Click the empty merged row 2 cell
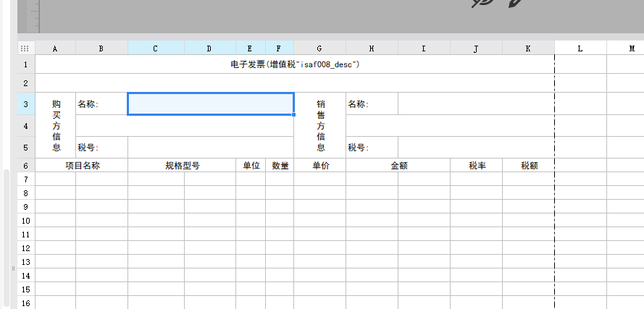The image size is (644, 309). (x=295, y=83)
